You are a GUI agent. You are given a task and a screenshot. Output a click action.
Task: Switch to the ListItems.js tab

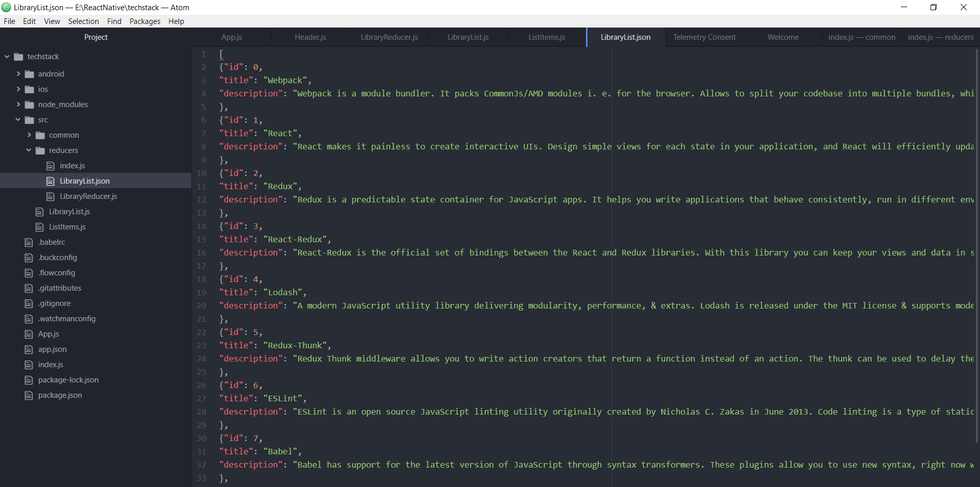[547, 37]
